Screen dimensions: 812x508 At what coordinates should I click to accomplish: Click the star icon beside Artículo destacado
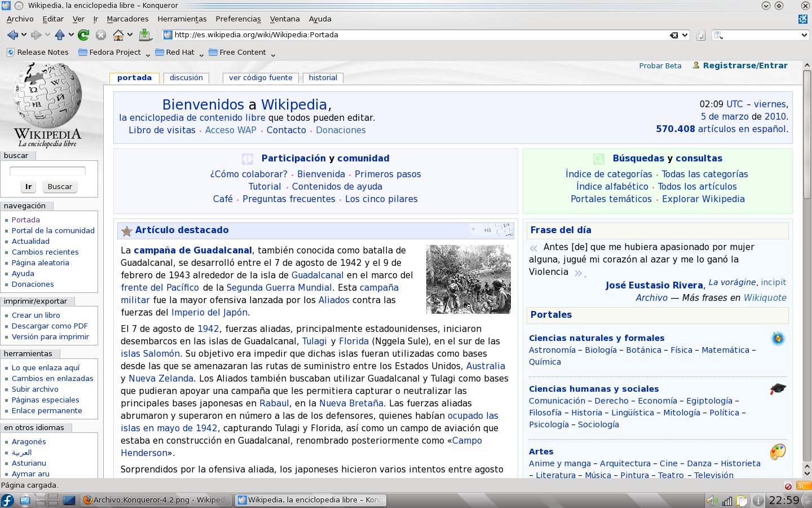(127, 230)
